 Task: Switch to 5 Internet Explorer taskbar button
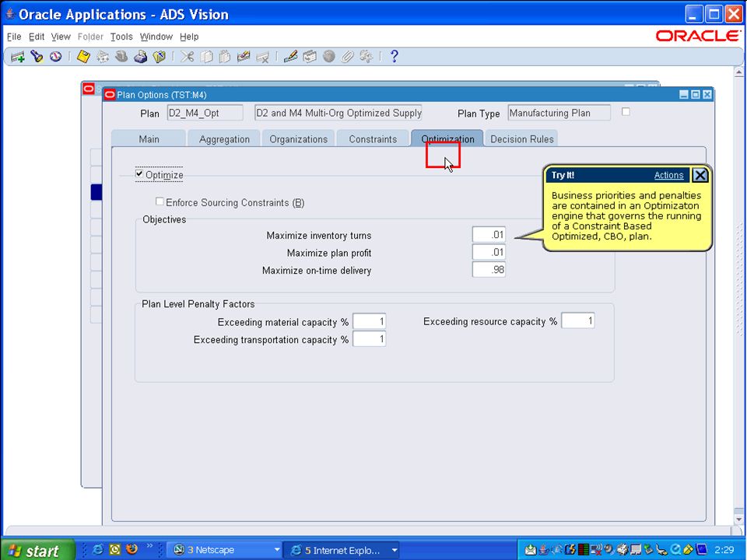(x=342, y=550)
